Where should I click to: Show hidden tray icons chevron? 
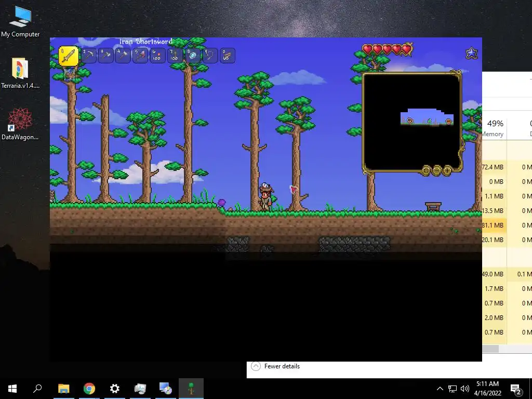(440, 389)
